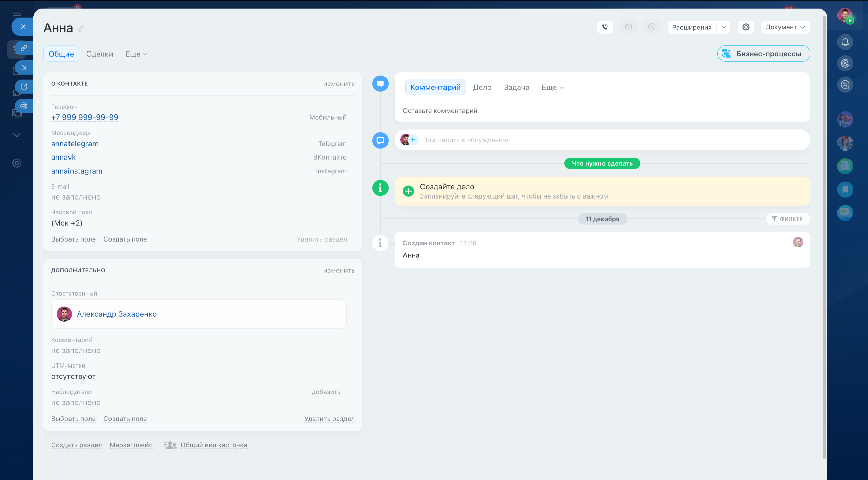The image size is (868, 480).
Task: Click the annatelegram messenger link
Action: click(75, 144)
